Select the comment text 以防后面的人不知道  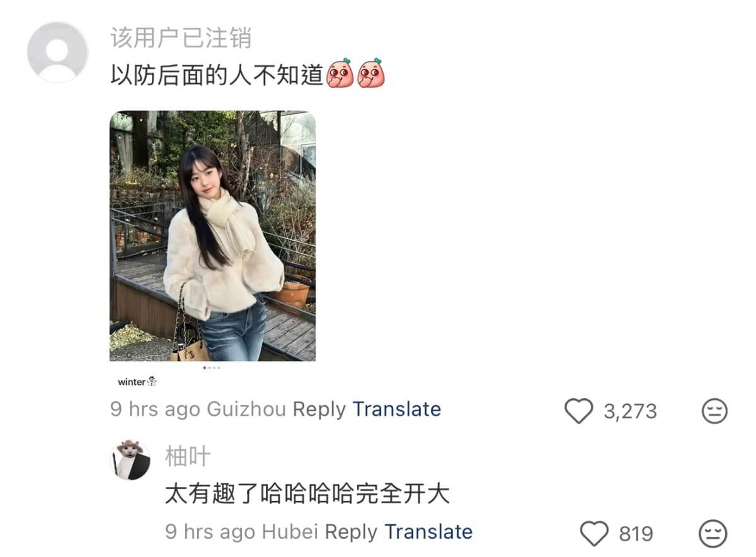coord(217,74)
